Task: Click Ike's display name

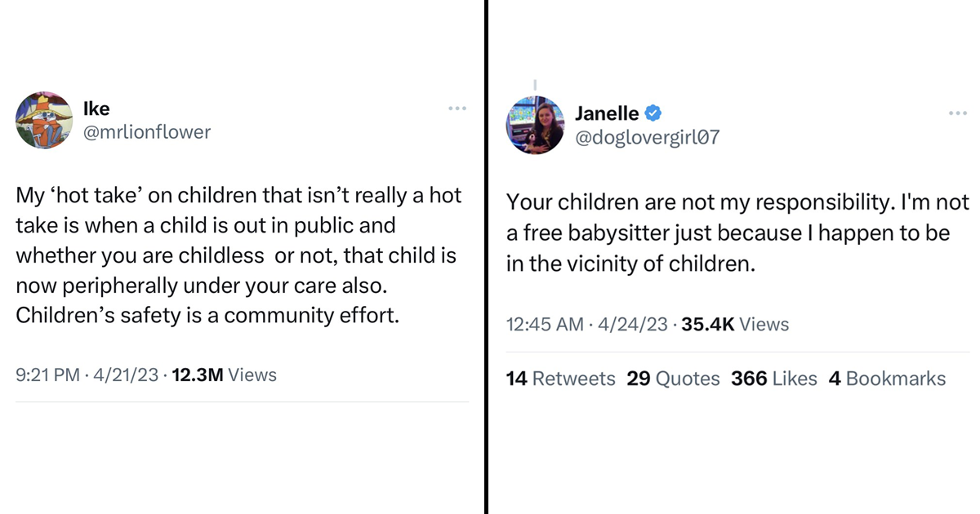Action: coord(97,108)
